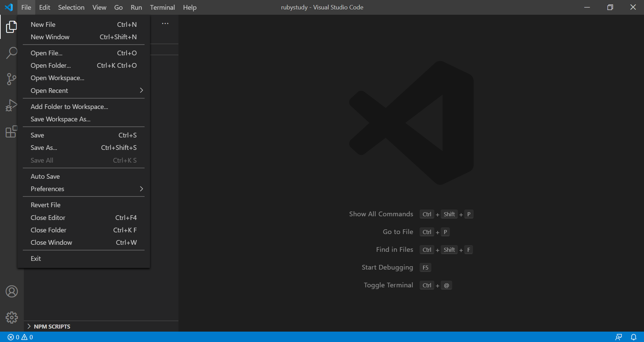
Task: Click the Accounts icon
Action: tap(12, 291)
